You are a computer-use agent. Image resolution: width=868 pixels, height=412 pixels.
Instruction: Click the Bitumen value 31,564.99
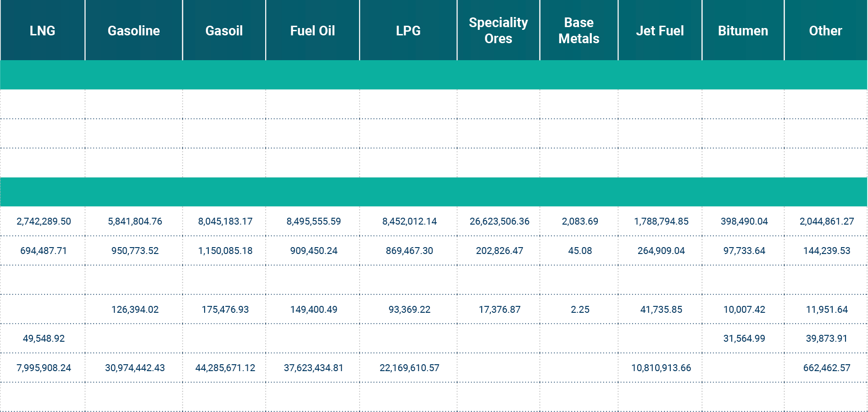tap(744, 339)
